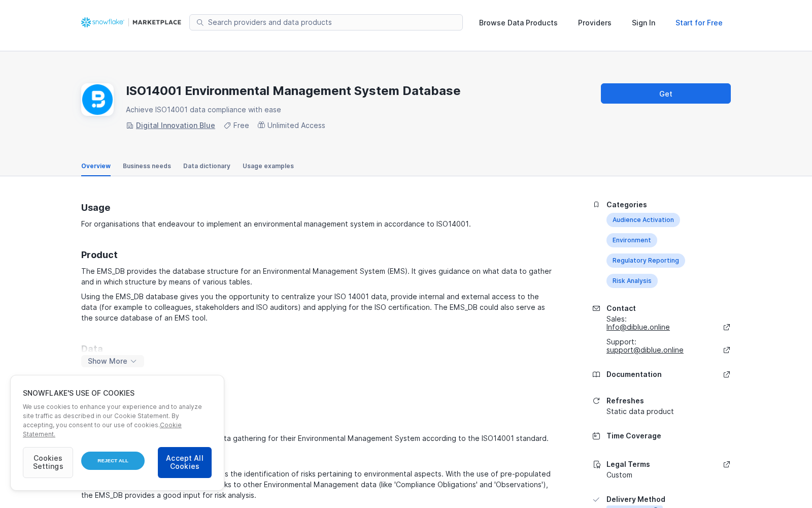Open the Legal Terms external link icon
Image resolution: width=812 pixels, height=508 pixels.
(727, 464)
